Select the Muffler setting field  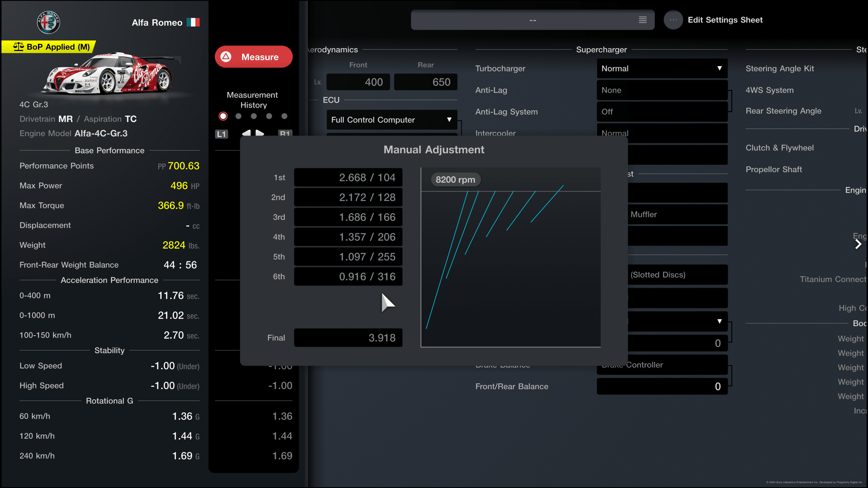click(678, 215)
